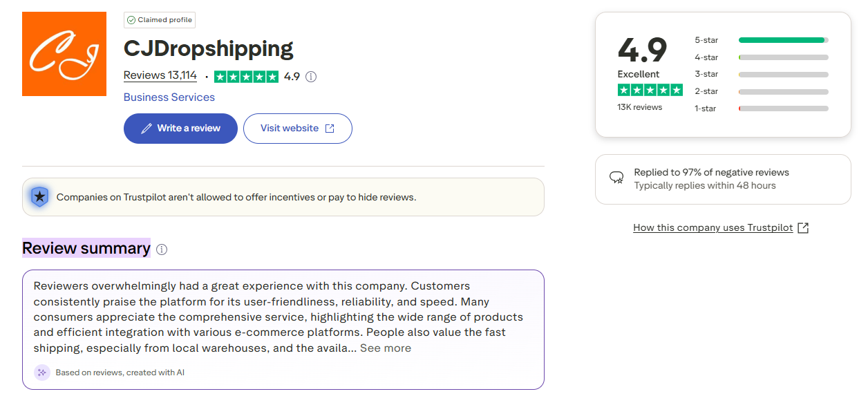Open How this company uses Trustpilot
Viewport: 868px width, 405px height.
click(713, 228)
